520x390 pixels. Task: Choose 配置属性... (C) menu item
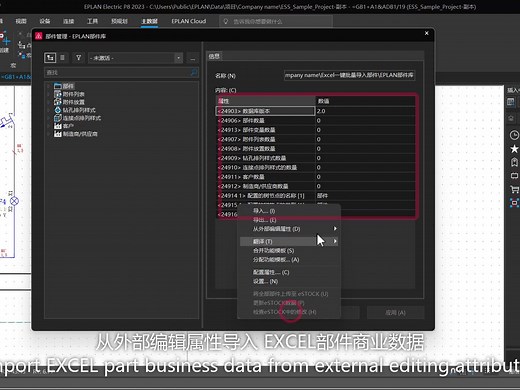289,272
